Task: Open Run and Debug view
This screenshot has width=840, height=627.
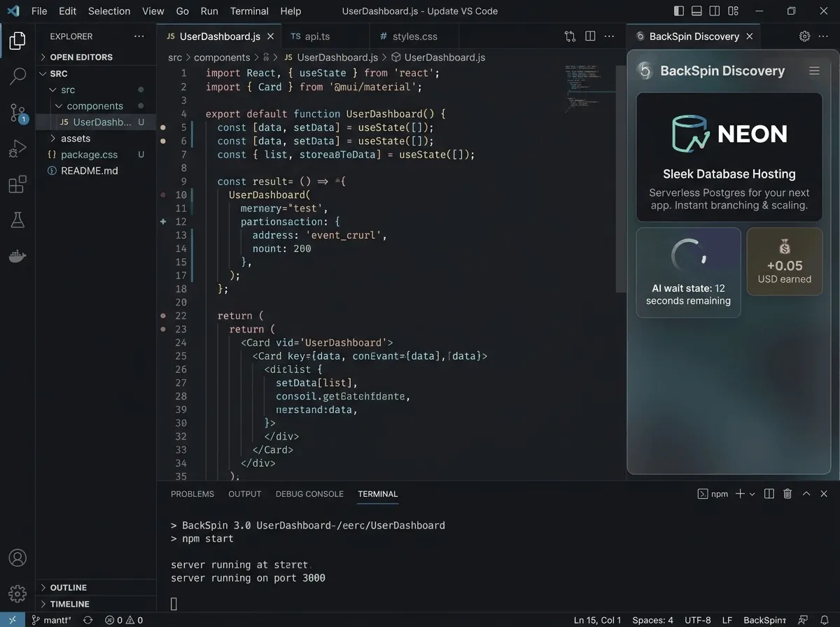Action: (17, 148)
